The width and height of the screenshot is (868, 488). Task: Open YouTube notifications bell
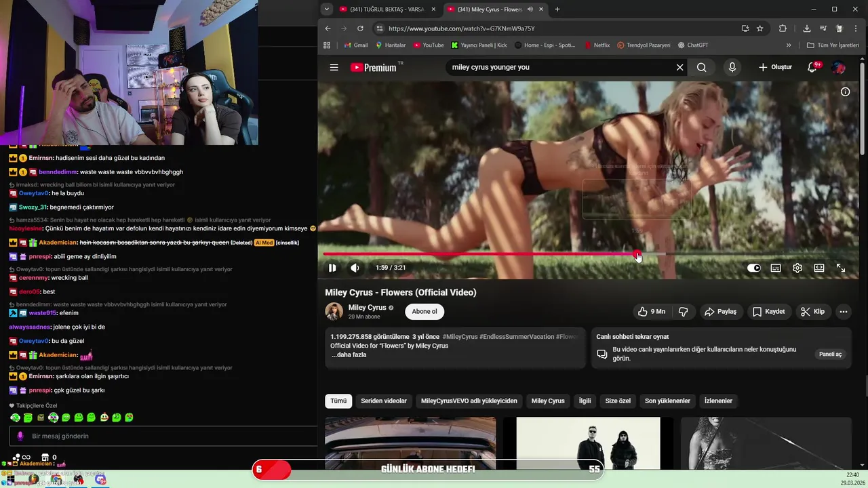(813, 67)
